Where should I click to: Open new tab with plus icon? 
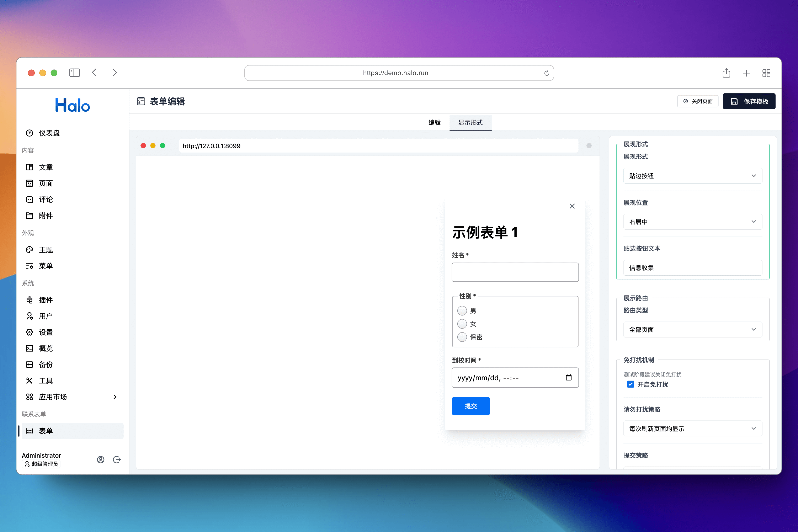(x=746, y=73)
